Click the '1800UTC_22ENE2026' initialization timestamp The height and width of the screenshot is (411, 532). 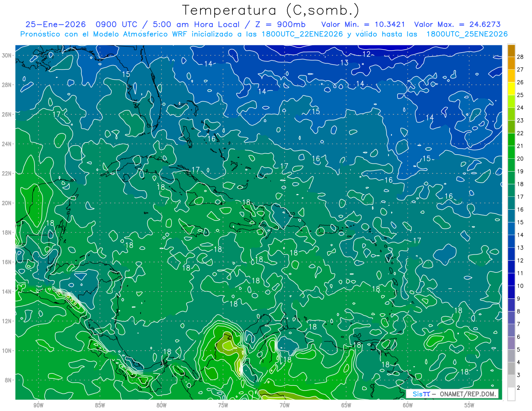click(x=303, y=34)
